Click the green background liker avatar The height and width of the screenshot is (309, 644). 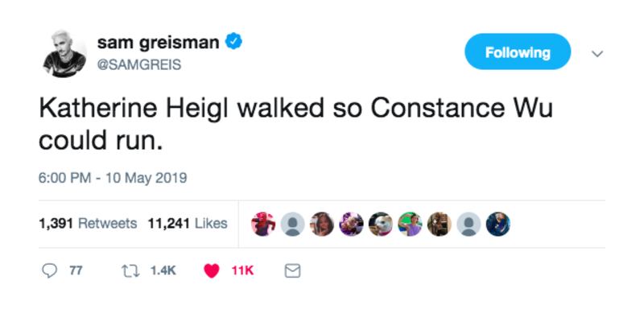point(410,224)
